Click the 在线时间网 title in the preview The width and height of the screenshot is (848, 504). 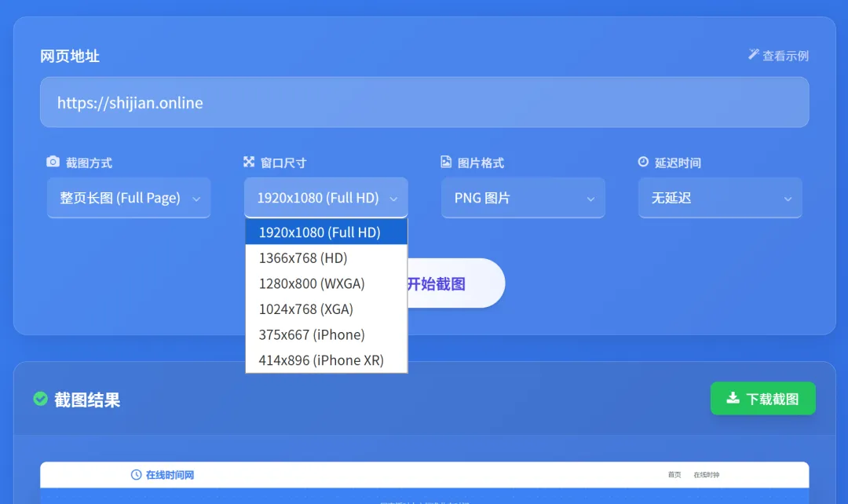pos(170,475)
